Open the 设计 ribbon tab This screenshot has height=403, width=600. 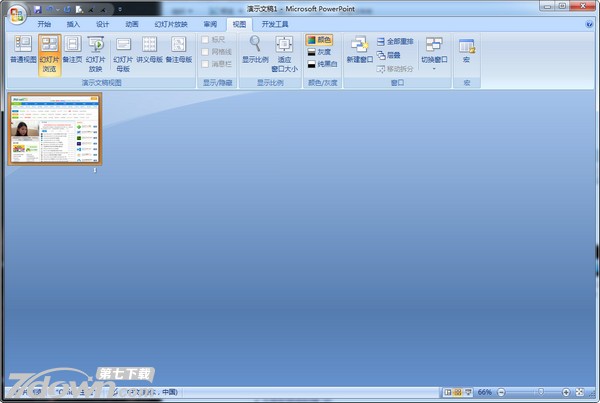coord(102,24)
